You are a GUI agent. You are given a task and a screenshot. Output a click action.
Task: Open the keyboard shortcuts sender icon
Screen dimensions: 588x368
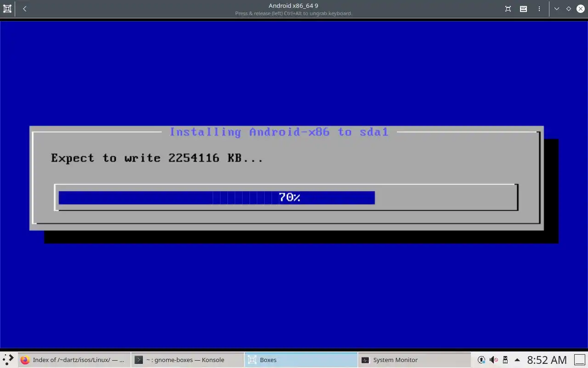point(523,9)
